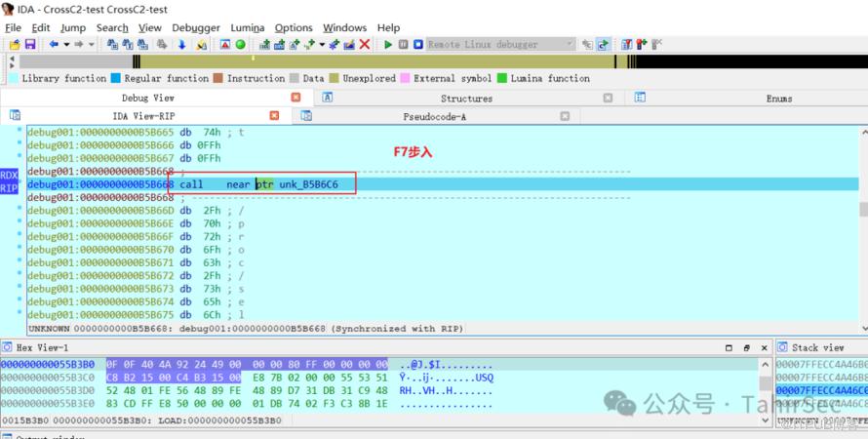
Task: Click the Library function legend swatch
Action: point(14,79)
